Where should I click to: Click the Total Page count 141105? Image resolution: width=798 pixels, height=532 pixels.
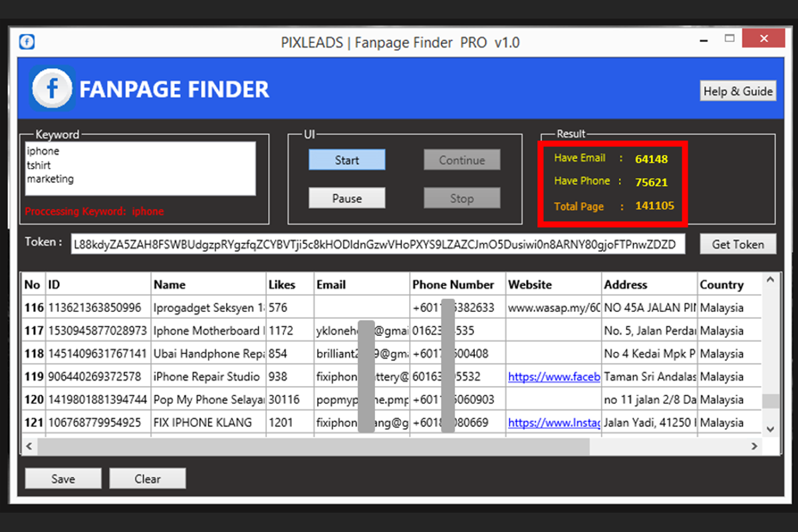coord(654,206)
